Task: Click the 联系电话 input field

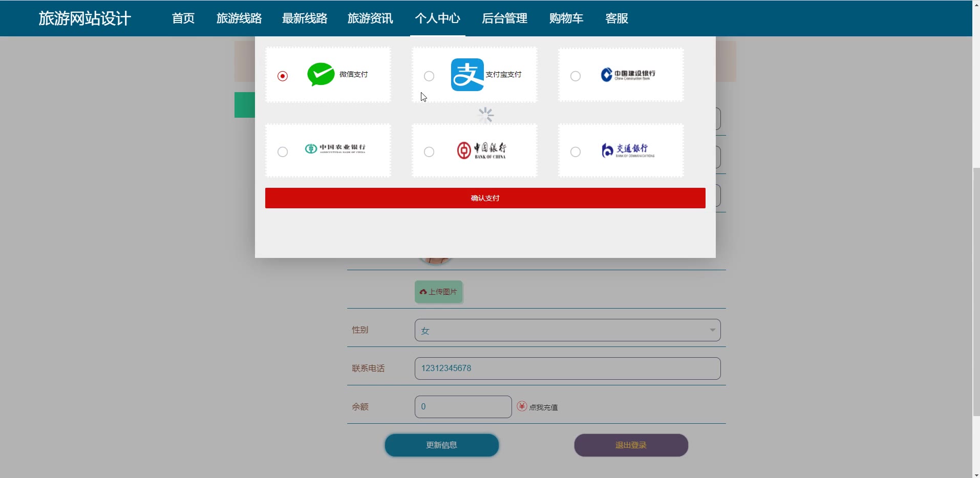Action: (x=567, y=368)
